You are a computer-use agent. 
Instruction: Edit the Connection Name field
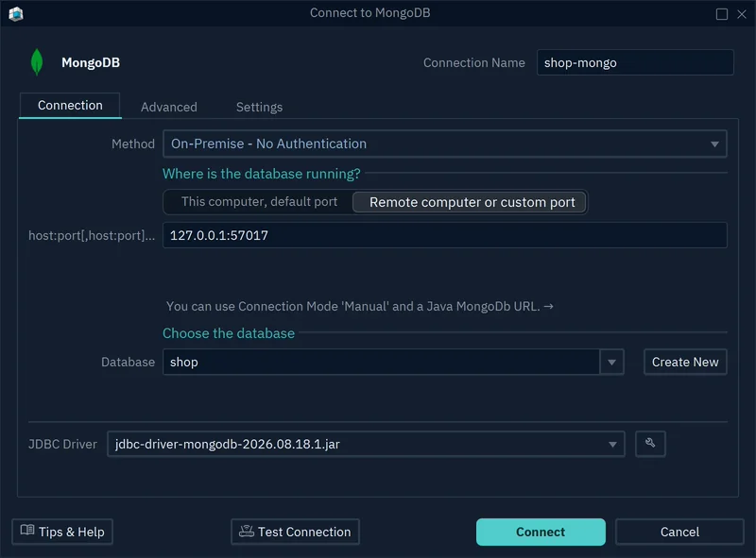635,62
